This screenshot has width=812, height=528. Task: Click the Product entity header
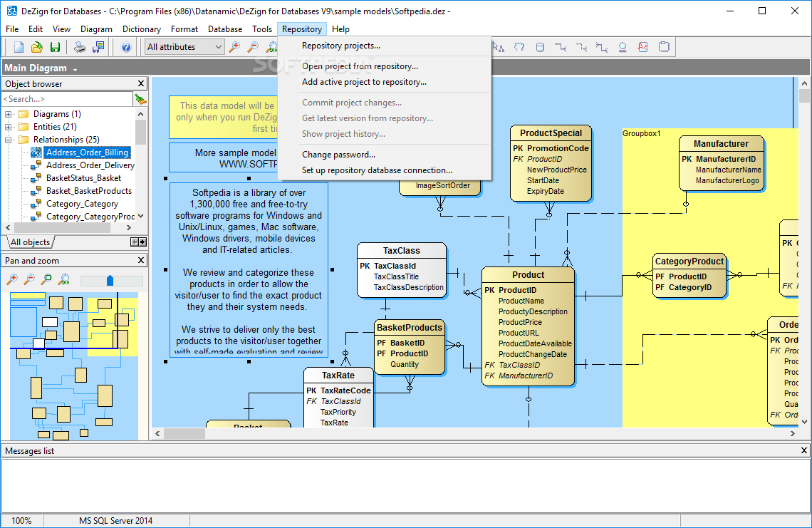[528, 275]
